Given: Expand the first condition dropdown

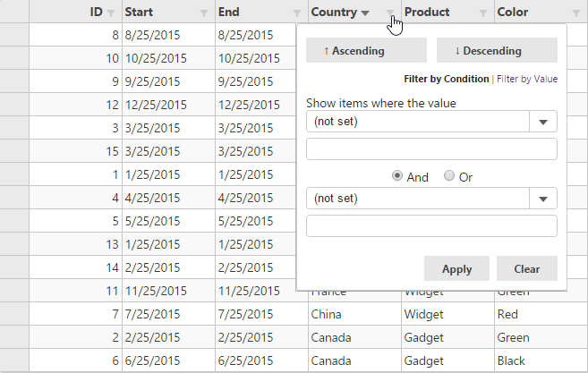Looking at the screenshot, I should (x=431, y=122).
